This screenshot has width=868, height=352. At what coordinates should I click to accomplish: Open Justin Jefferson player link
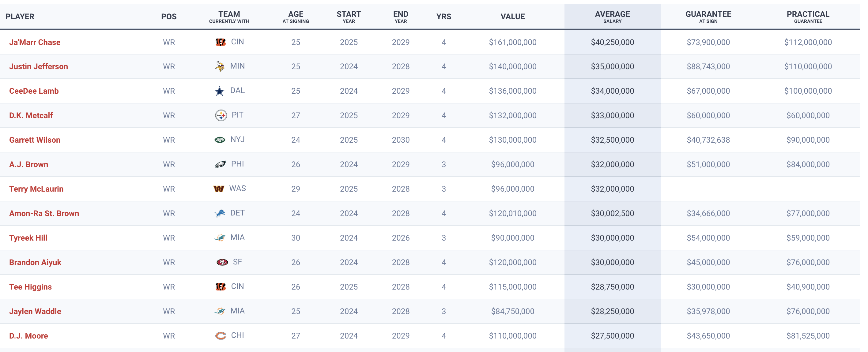pos(38,66)
